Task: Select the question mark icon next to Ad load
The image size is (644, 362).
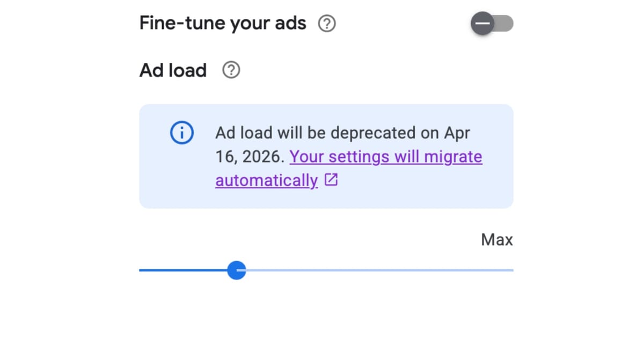Action: click(x=231, y=70)
